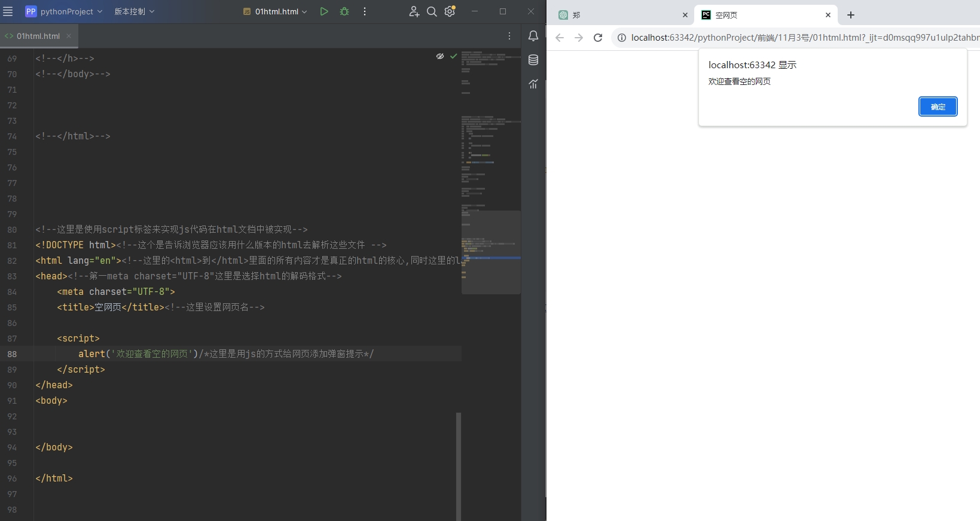Click the <head> tag on line 83
Image resolution: width=980 pixels, height=521 pixels.
(51, 276)
